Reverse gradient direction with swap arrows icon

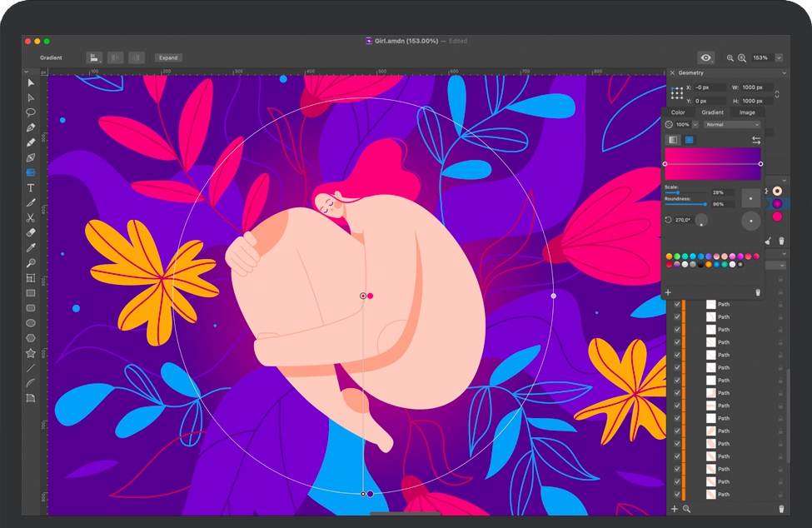(x=756, y=140)
